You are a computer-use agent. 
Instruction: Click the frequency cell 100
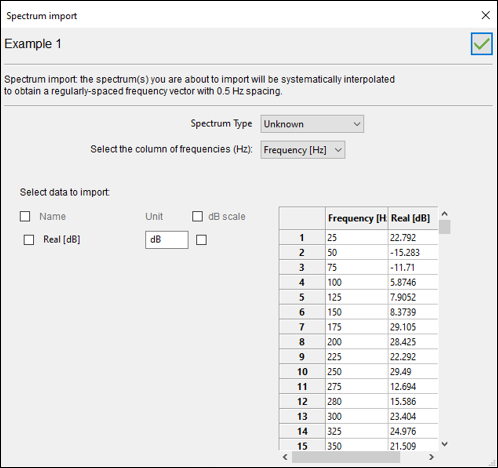357,282
